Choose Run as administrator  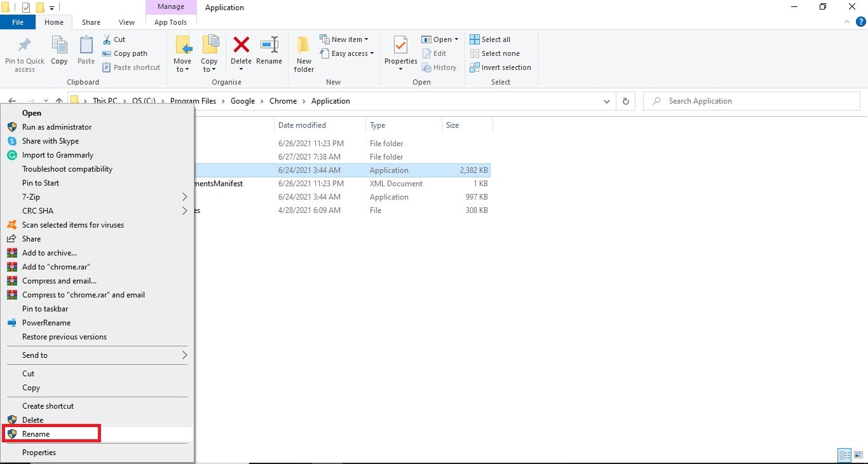point(98,127)
